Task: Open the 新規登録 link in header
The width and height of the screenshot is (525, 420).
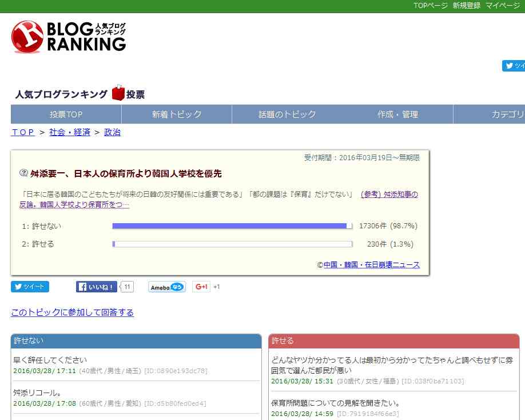Action: 467,6
